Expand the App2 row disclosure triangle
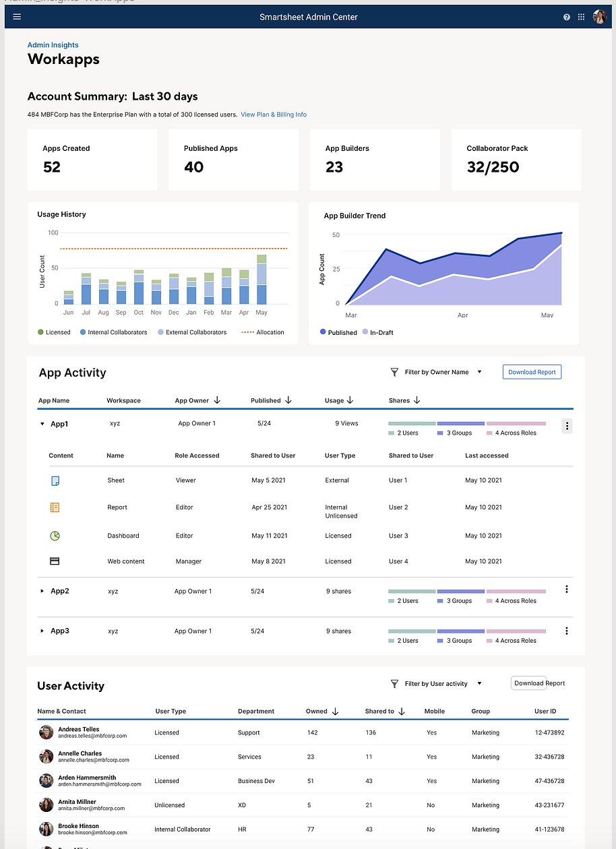This screenshot has width=616, height=849. coord(42,591)
